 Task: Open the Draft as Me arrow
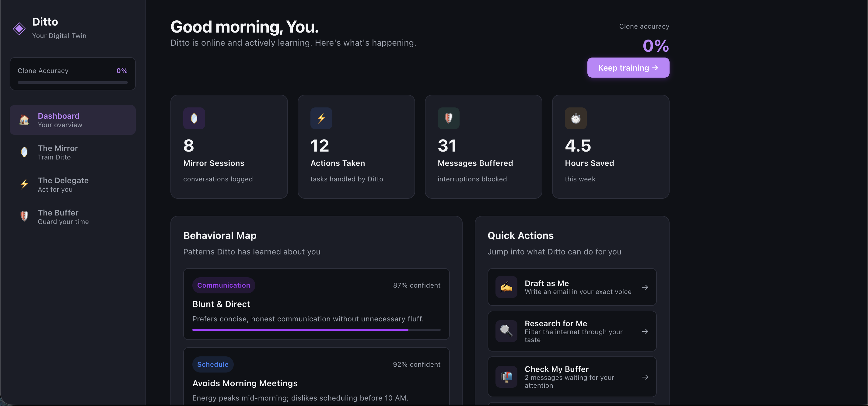pos(645,287)
